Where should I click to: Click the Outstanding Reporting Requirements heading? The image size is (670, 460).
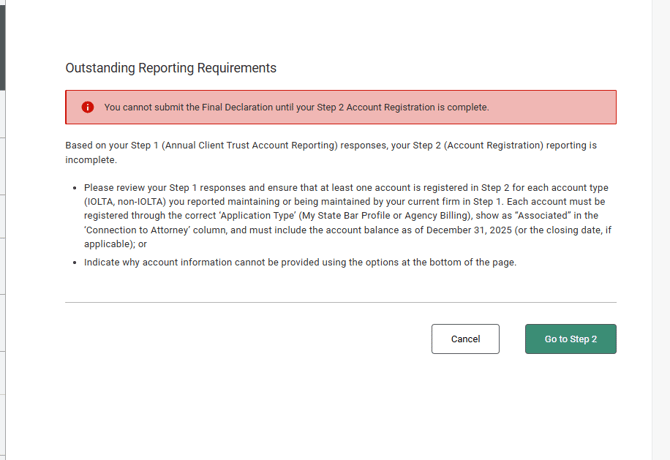click(170, 68)
